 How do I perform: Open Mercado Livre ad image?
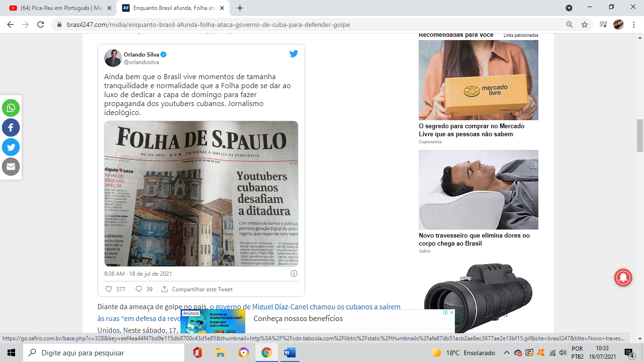point(479,80)
